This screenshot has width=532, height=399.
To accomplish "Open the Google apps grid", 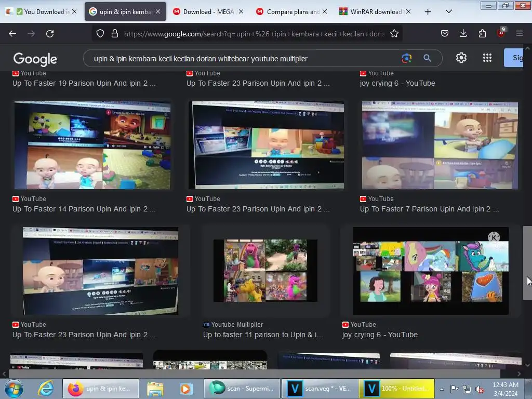I will tap(487, 58).
